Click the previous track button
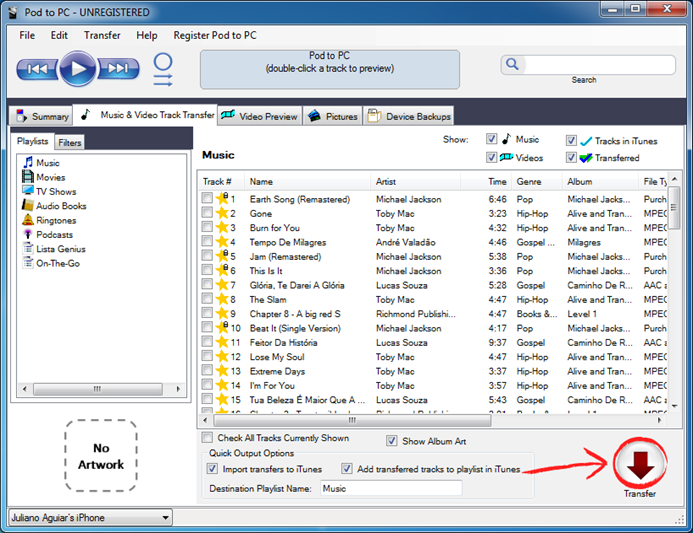693x533 pixels. point(37,69)
